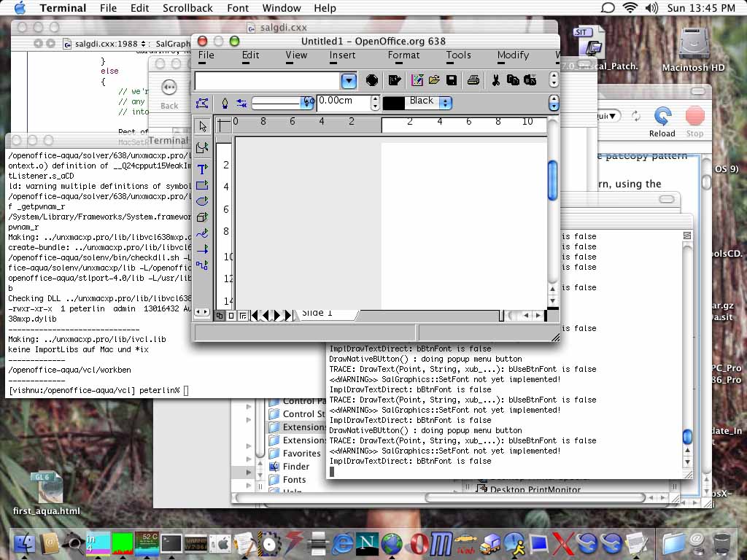Open OpenOffice Format menu
747x560 pixels.
tap(403, 55)
